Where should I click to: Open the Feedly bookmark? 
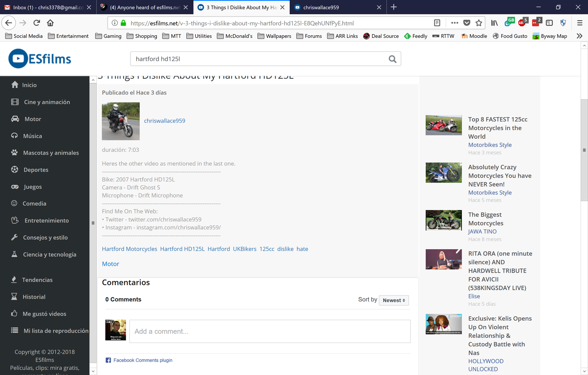tap(415, 36)
